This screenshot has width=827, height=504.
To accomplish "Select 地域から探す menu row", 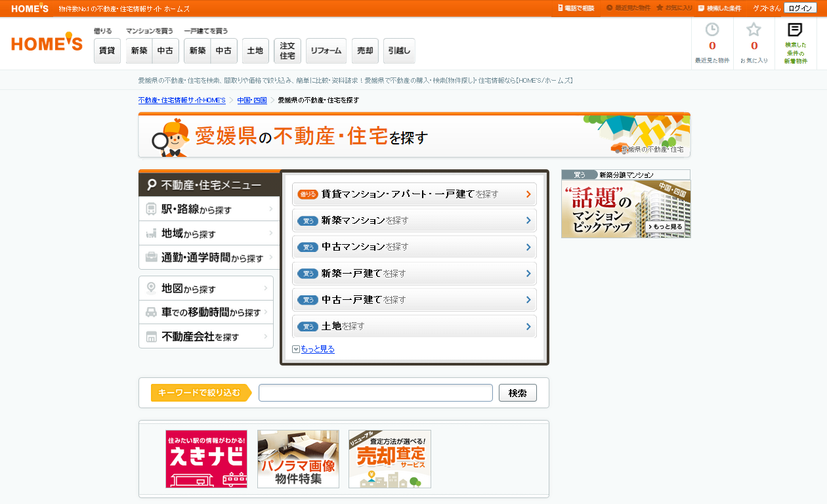I will [209, 233].
